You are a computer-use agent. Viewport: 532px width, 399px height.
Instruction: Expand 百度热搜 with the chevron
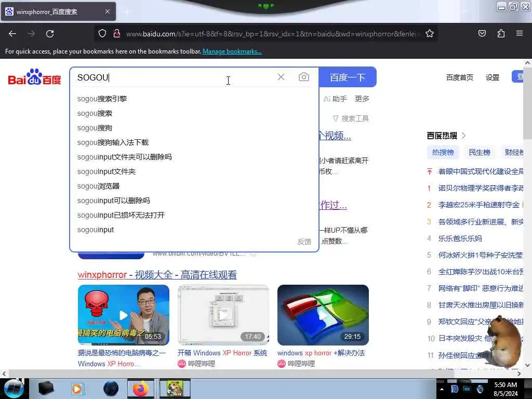pyautogui.click(x=464, y=136)
